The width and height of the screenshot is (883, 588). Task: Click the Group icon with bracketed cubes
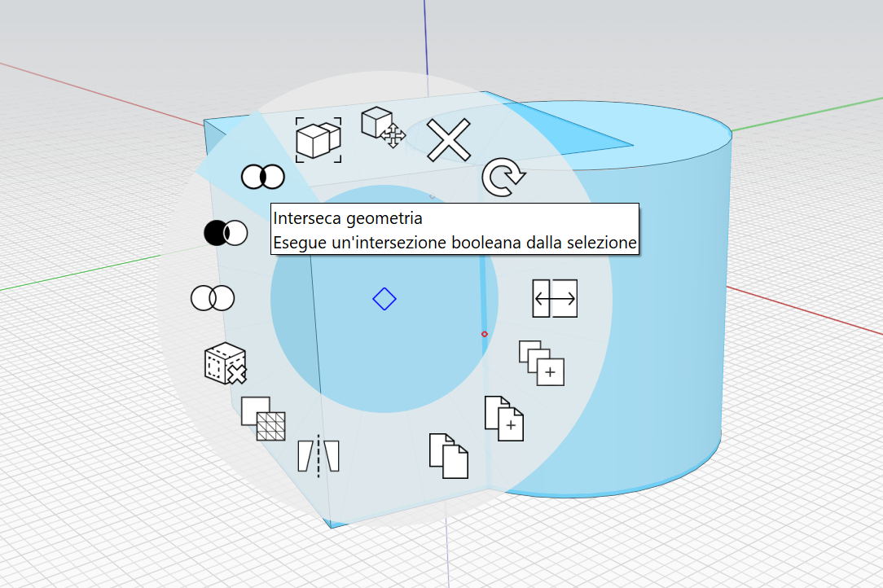[x=318, y=138]
